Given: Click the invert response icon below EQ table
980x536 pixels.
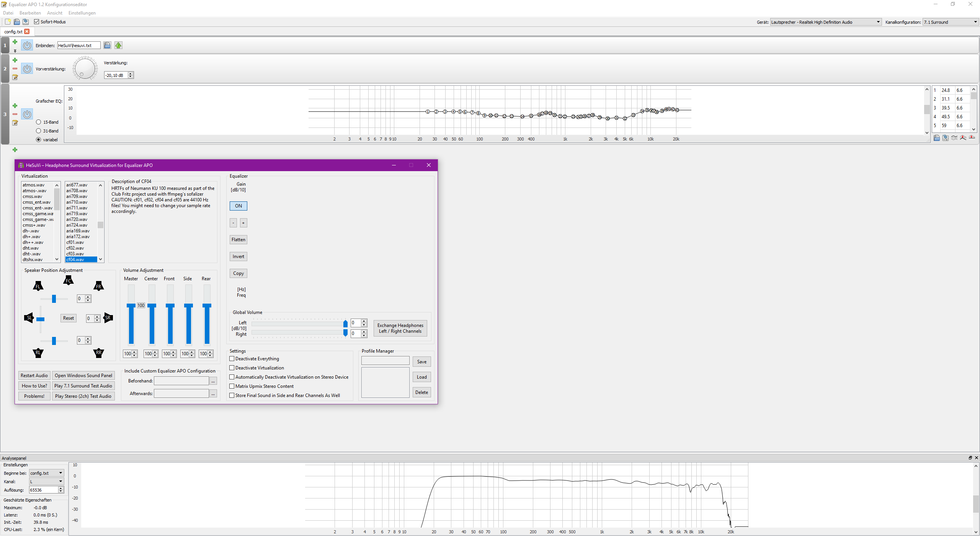Looking at the screenshot, I should (x=954, y=138).
